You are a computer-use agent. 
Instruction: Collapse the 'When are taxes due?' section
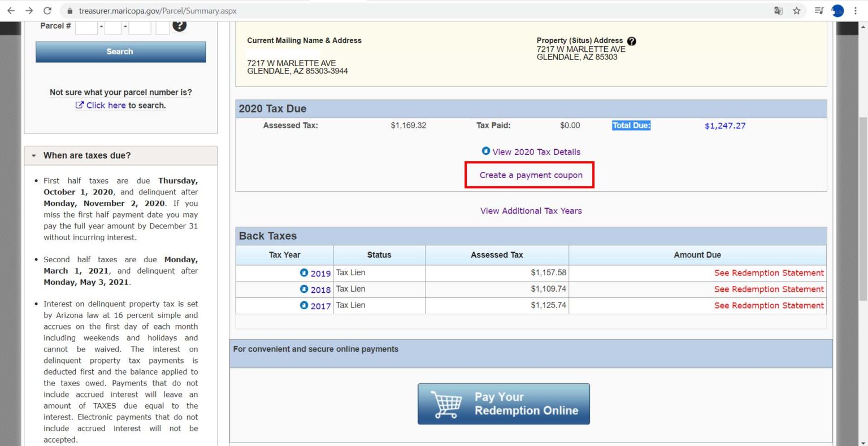[x=34, y=155]
